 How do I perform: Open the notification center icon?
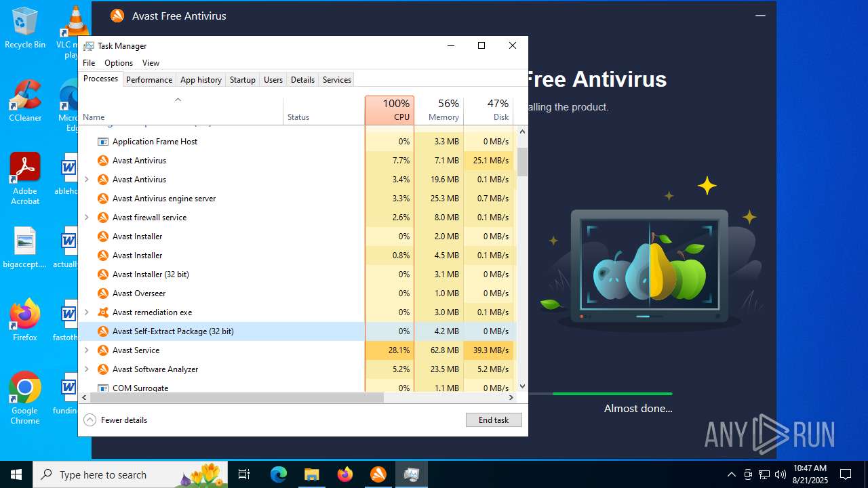click(x=846, y=474)
